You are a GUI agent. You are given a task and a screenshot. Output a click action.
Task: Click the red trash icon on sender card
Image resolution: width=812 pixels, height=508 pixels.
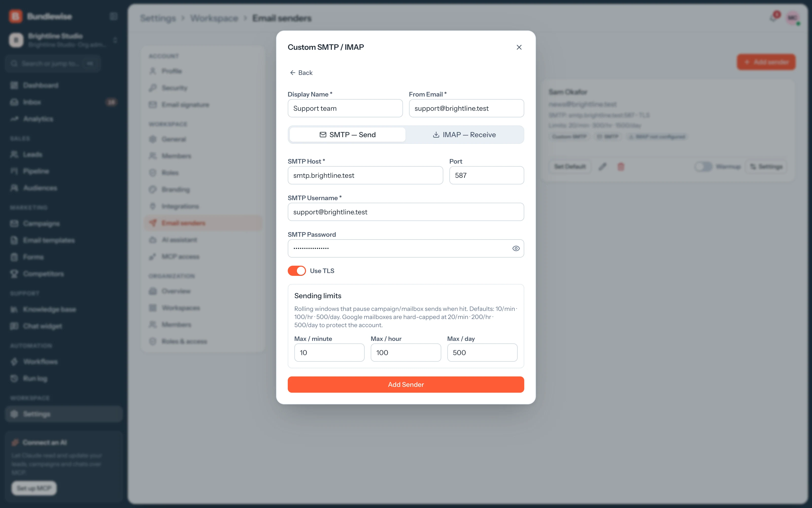[x=621, y=167]
